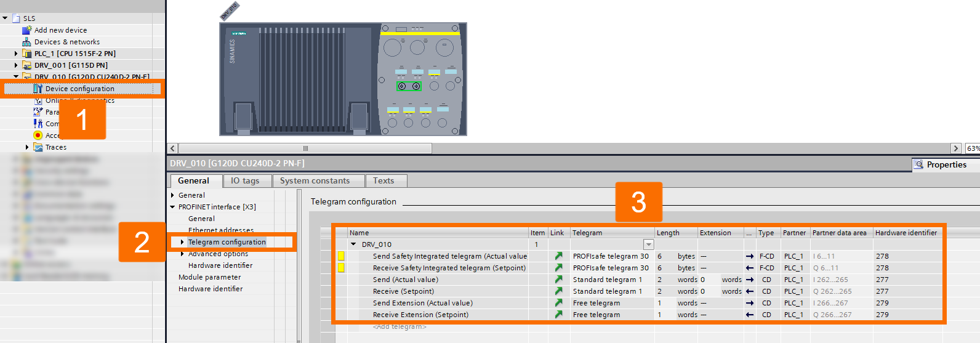
Task: Click the Hardware identifier column header
Action: [x=906, y=233]
